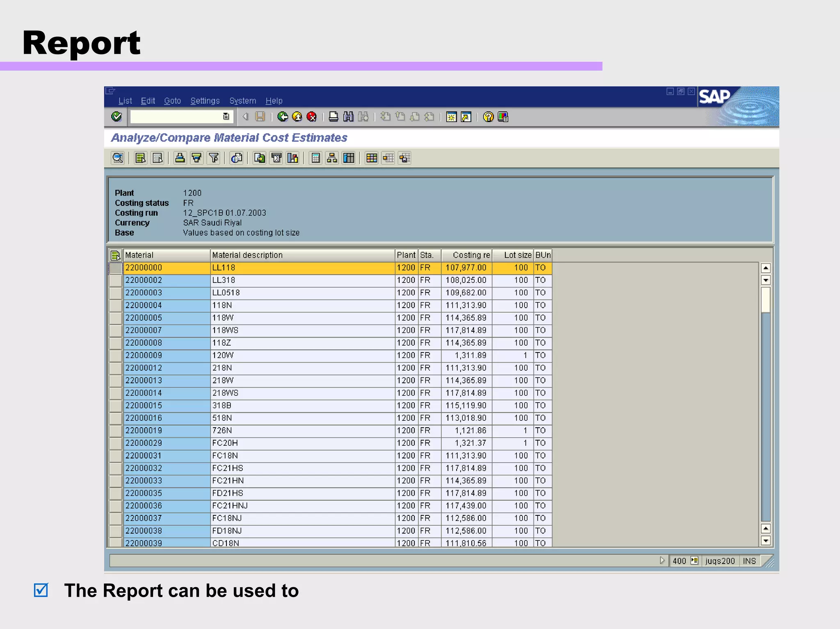Click the Previous Page icon
This screenshot has height=629, width=840.
(400, 117)
